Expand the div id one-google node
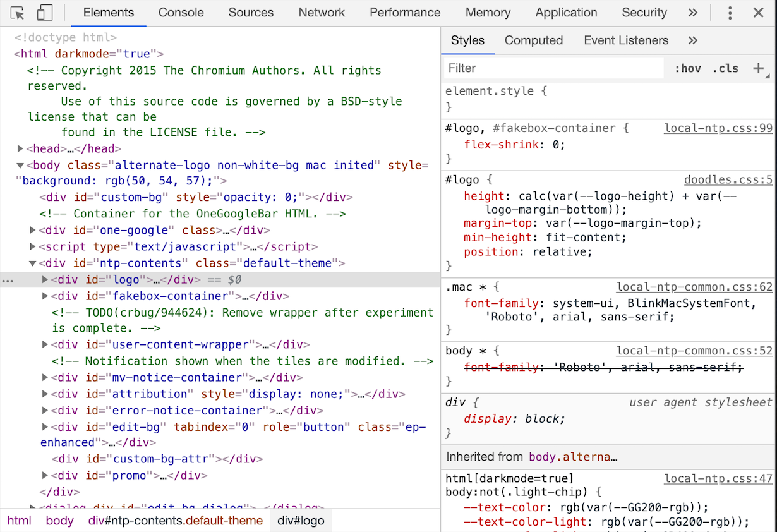The width and height of the screenshot is (777, 532). tap(33, 231)
